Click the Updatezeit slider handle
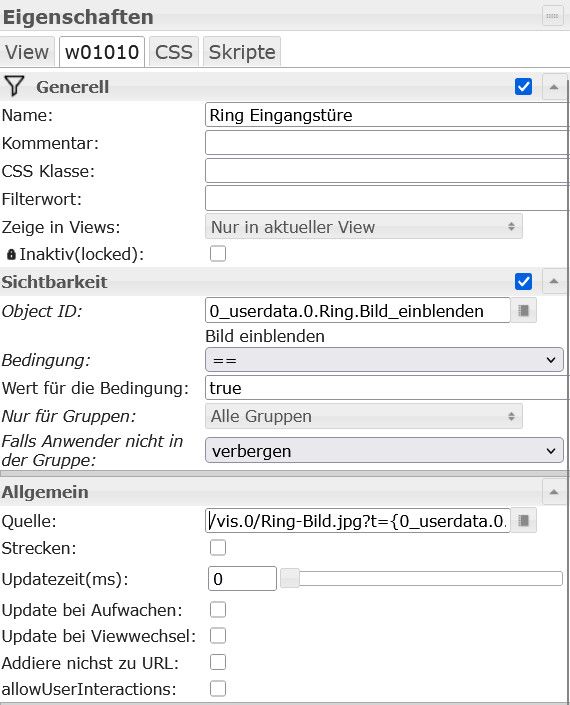 pos(290,578)
